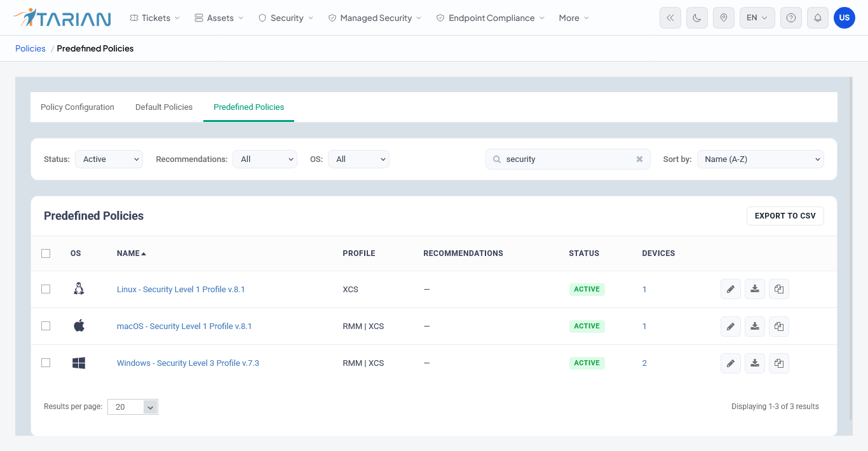868x451 pixels.
Task: Open the OS filter dropdown
Action: (x=358, y=159)
